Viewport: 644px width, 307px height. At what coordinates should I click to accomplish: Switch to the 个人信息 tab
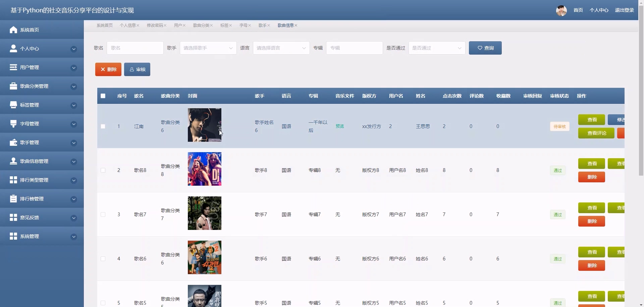[x=128, y=25]
